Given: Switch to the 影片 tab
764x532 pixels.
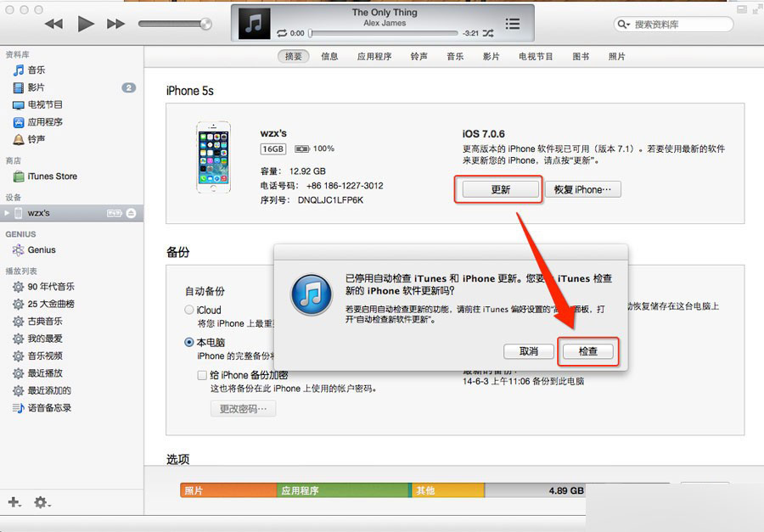Looking at the screenshot, I should pos(492,57).
